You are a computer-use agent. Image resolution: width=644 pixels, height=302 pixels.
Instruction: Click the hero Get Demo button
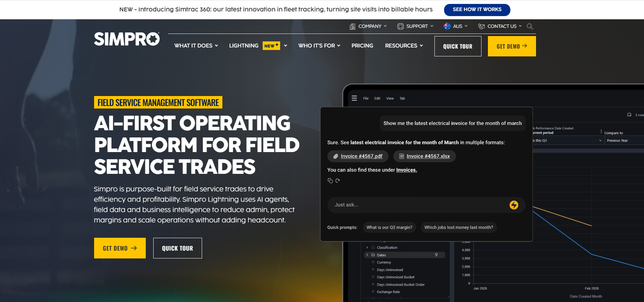120,248
